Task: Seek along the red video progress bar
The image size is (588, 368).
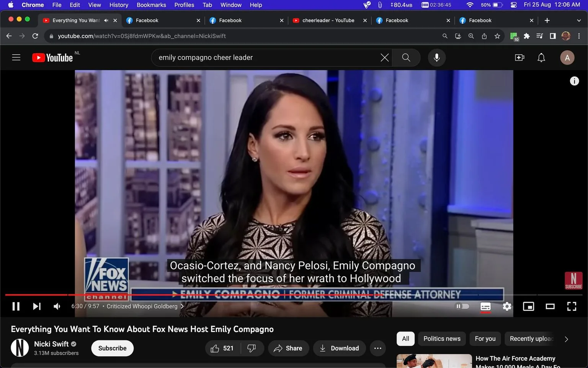Action: point(294,295)
